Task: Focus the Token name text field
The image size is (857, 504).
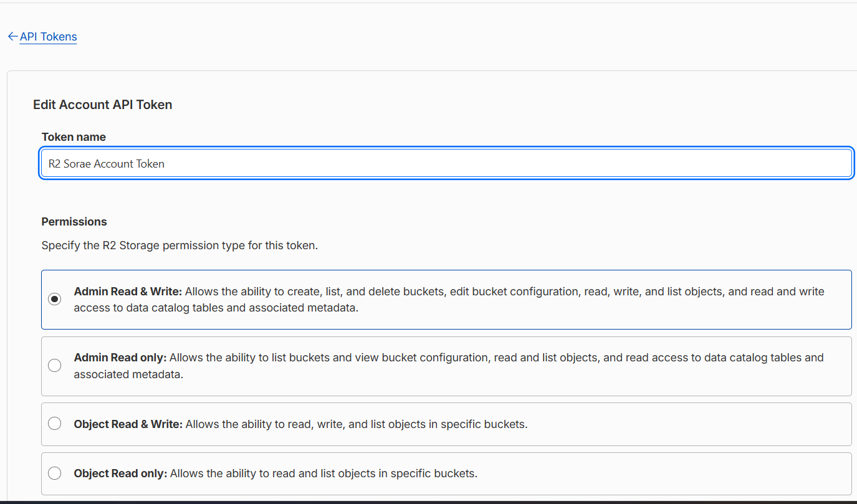Action: [446, 164]
